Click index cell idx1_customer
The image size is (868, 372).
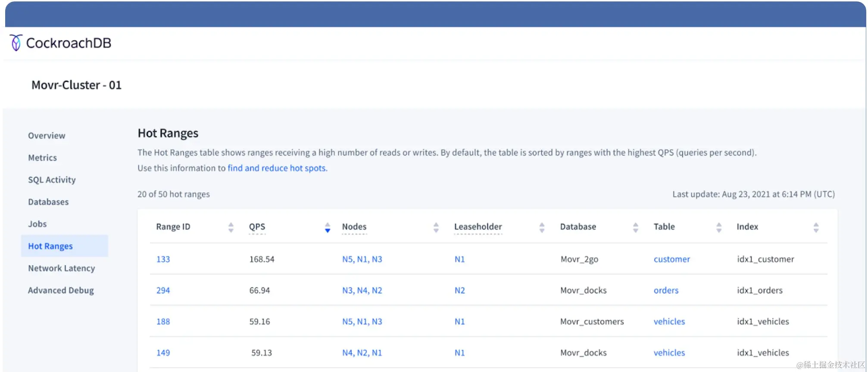765,259
